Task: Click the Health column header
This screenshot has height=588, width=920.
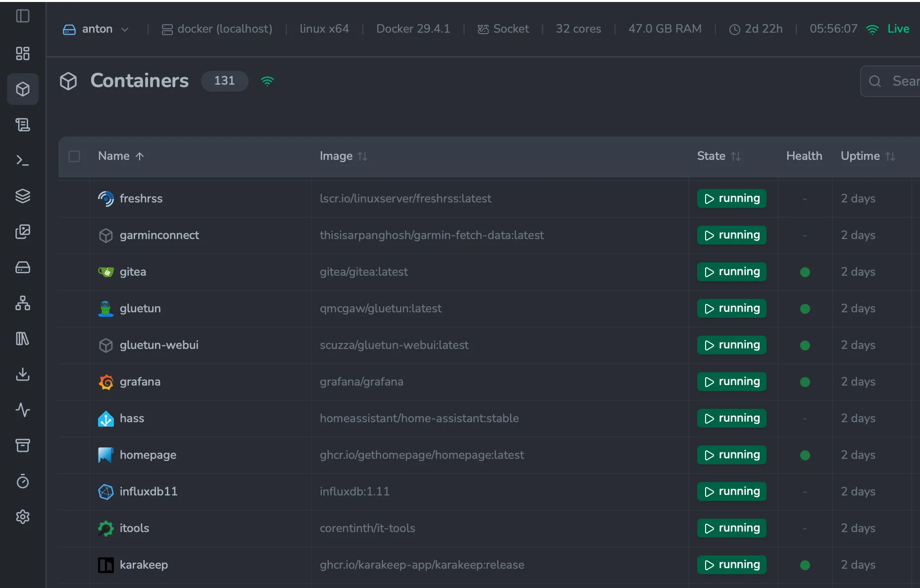Action: (x=804, y=156)
